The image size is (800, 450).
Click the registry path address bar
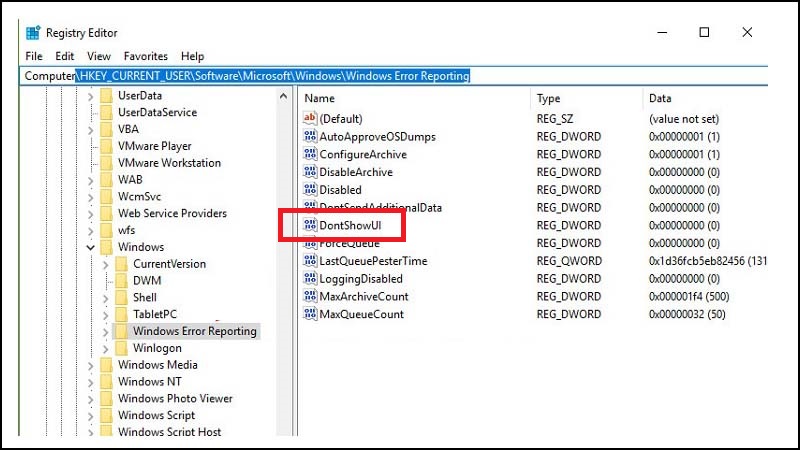point(393,76)
